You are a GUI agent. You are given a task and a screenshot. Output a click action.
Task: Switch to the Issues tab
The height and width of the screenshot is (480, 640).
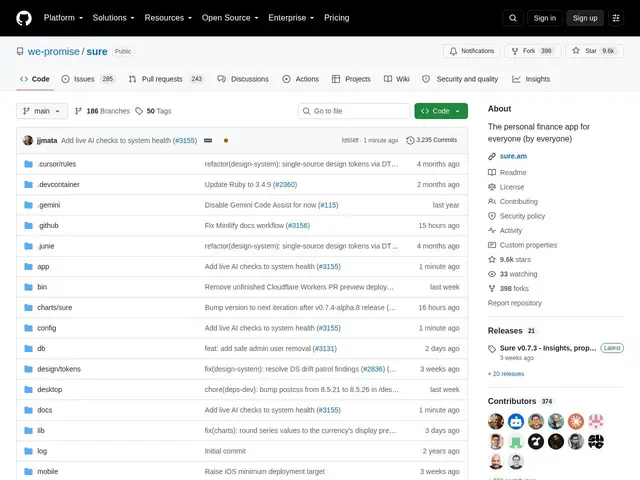click(88, 79)
